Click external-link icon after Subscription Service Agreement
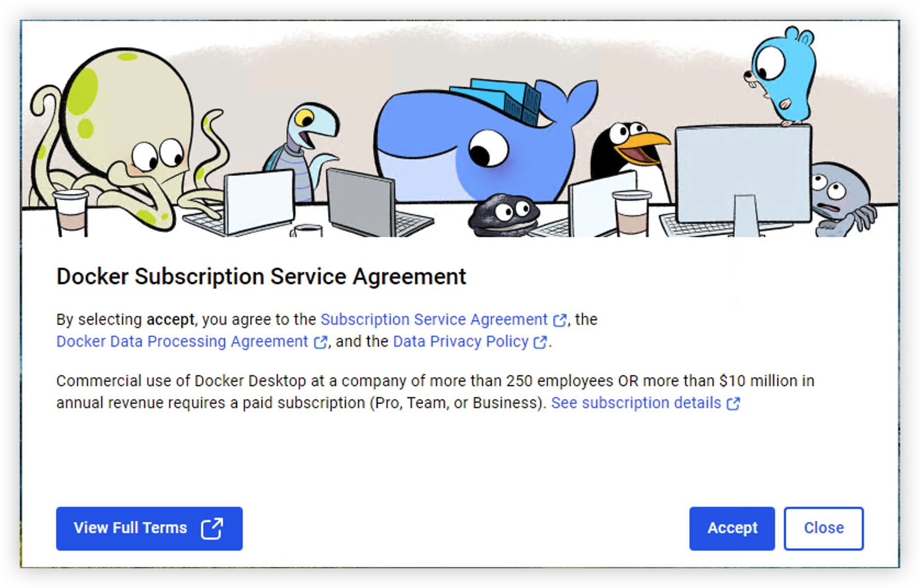The image size is (920, 588). pyautogui.click(x=560, y=320)
